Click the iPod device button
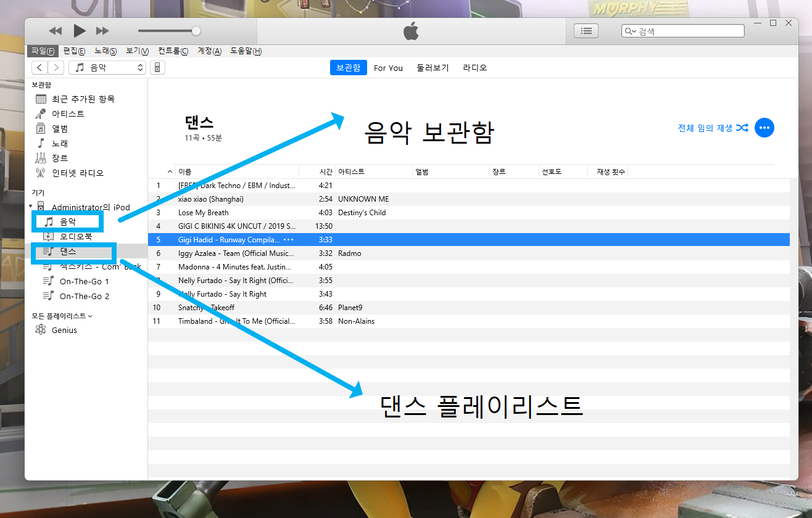Image resolution: width=812 pixels, height=518 pixels. 157,68
